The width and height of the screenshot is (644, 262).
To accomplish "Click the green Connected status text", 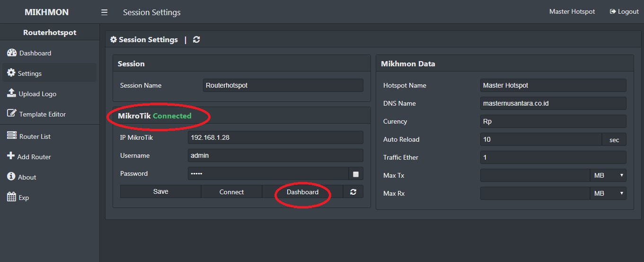I will click(172, 116).
